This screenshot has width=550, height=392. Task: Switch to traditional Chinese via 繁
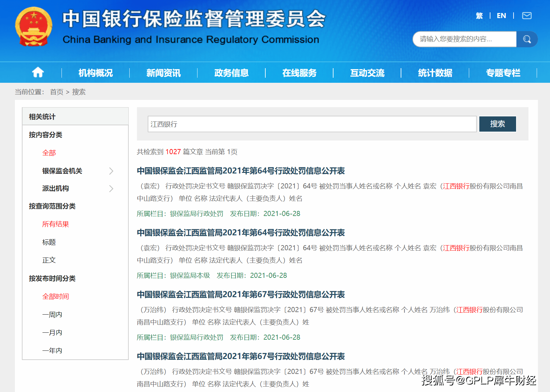[479, 16]
